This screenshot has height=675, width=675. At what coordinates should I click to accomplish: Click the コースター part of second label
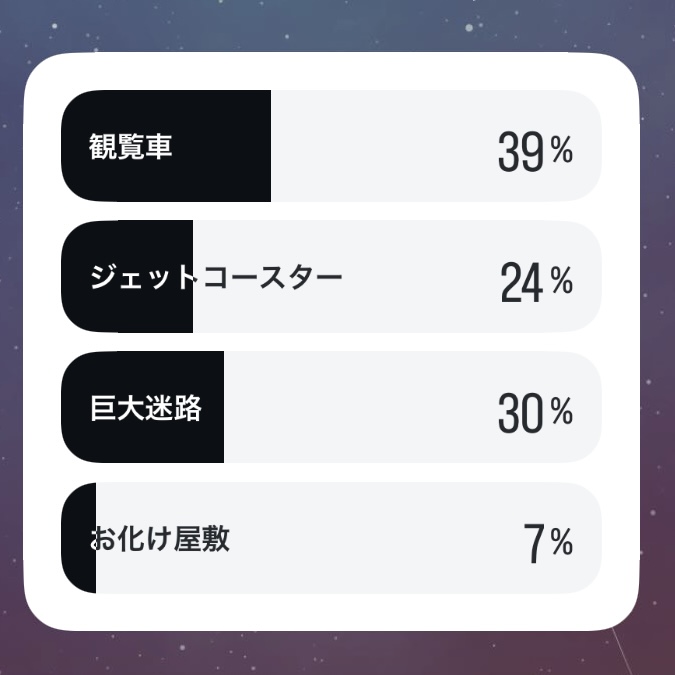(x=272, y=277)
